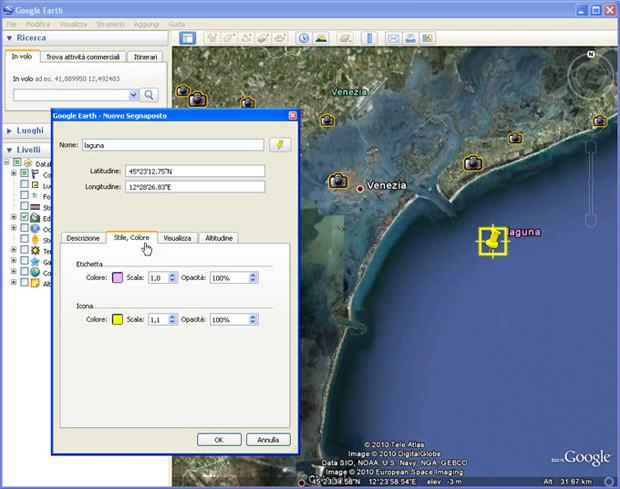Image resolution: width=620 pixels, height=489 pixels.
Task: Expand the 3D buildings layer node
Action: (x=13, y=217)
